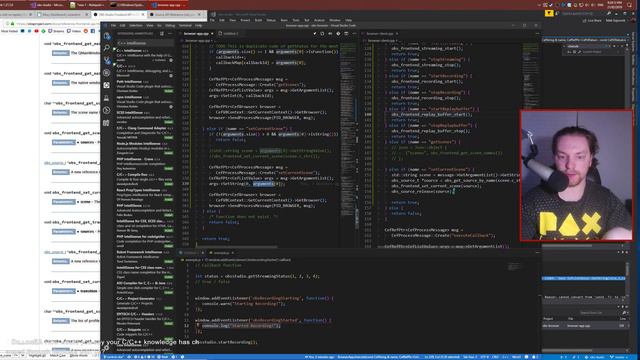The width and height of the screenshot is (640, 360).
Task: Install the Path Intellisense extension
Action: pyautogui.click(x=169, y=91)
